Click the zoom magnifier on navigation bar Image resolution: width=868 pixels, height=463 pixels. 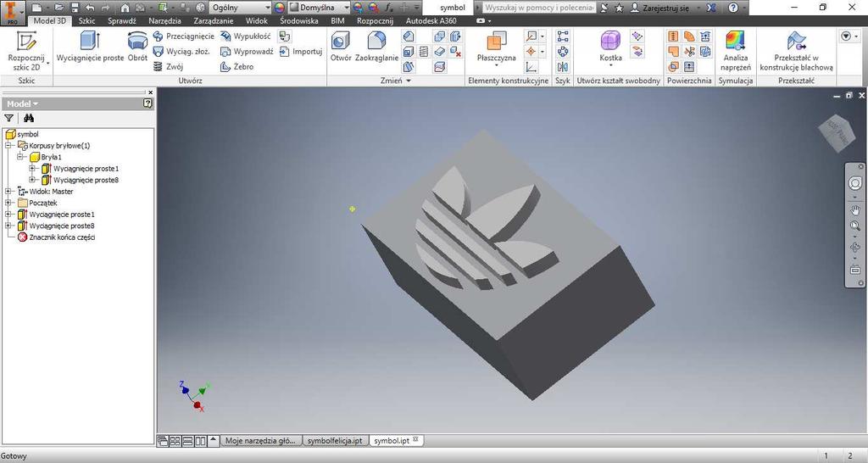pos(855,226)
